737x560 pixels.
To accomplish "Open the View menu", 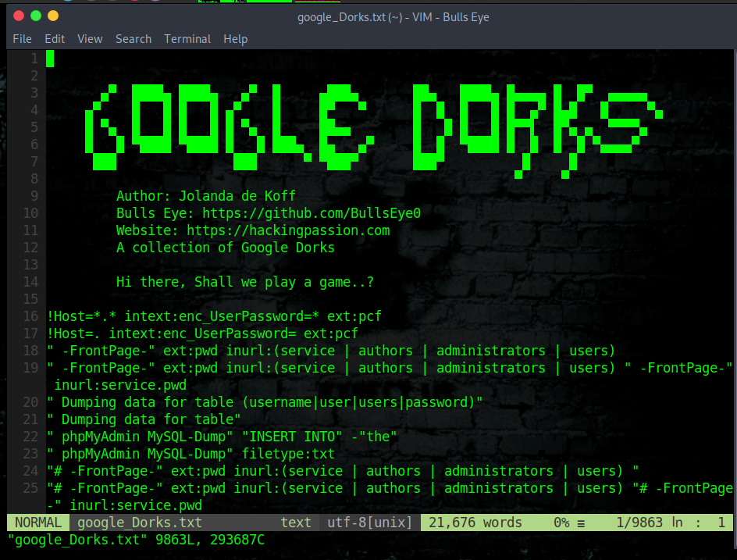I will click(x=90, y=39).
